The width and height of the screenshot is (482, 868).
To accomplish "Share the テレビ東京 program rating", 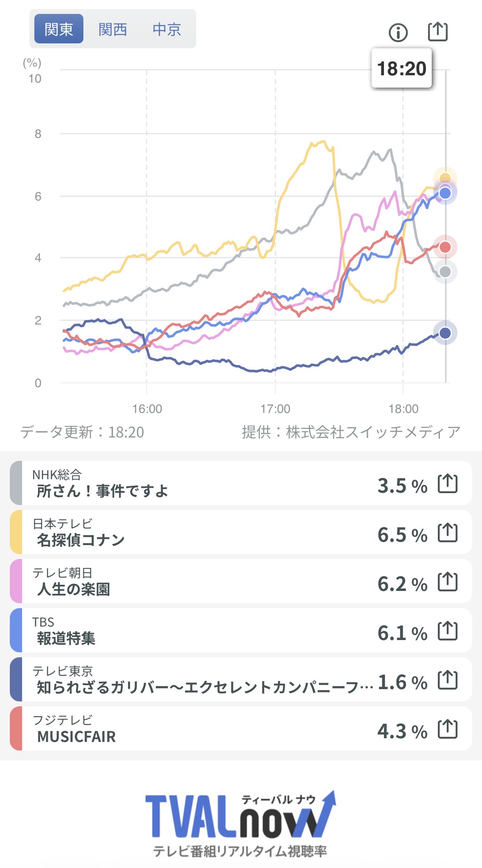I will [447, 680].
